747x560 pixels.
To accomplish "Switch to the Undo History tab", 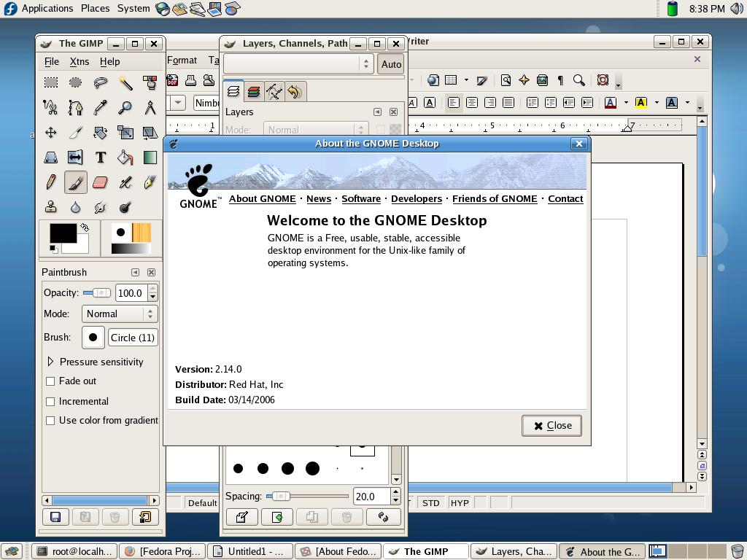I will tap(295, 91).
